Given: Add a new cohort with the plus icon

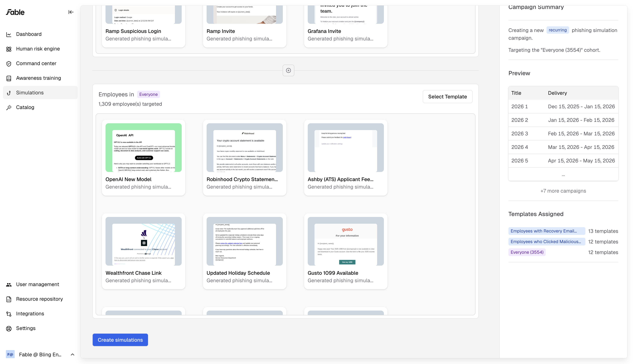Looking at the screenshot, I should point(288,70).
